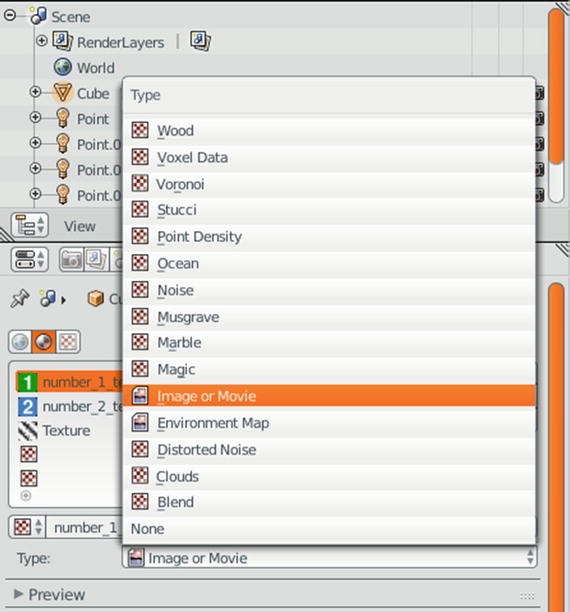This screenshot has height=612, width=570.
Task: Collapse the Scene tree node
Action: (x=10, y=15)
